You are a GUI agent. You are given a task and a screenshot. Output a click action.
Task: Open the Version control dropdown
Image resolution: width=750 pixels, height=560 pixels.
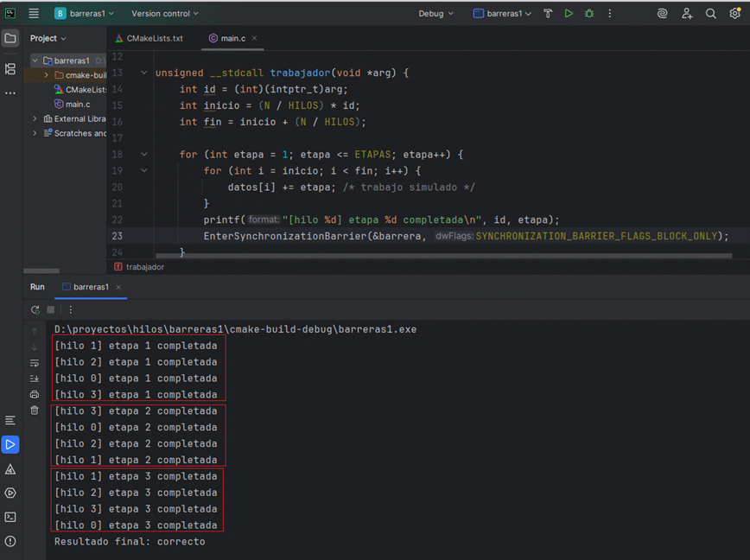pyautogui.click(x=164, y=14)
